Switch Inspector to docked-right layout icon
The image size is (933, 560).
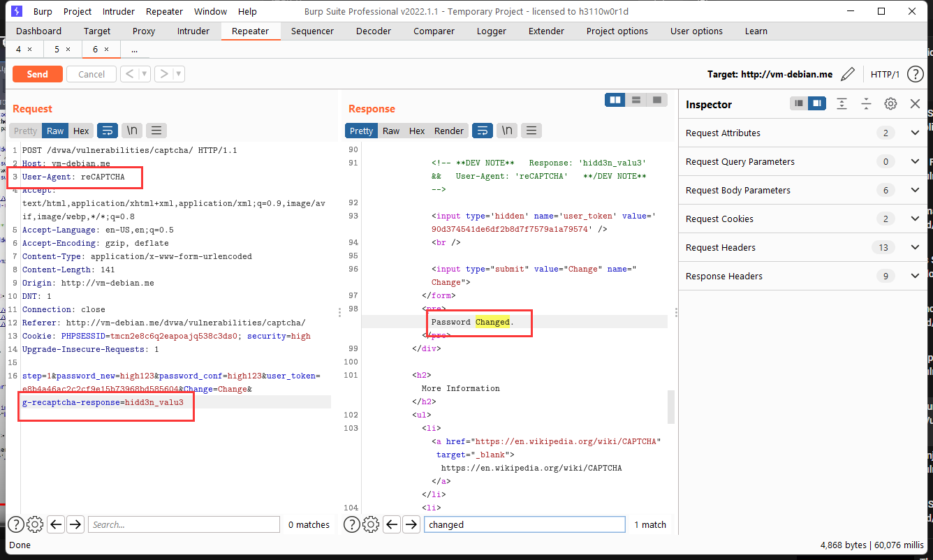[x=817, y=103]
